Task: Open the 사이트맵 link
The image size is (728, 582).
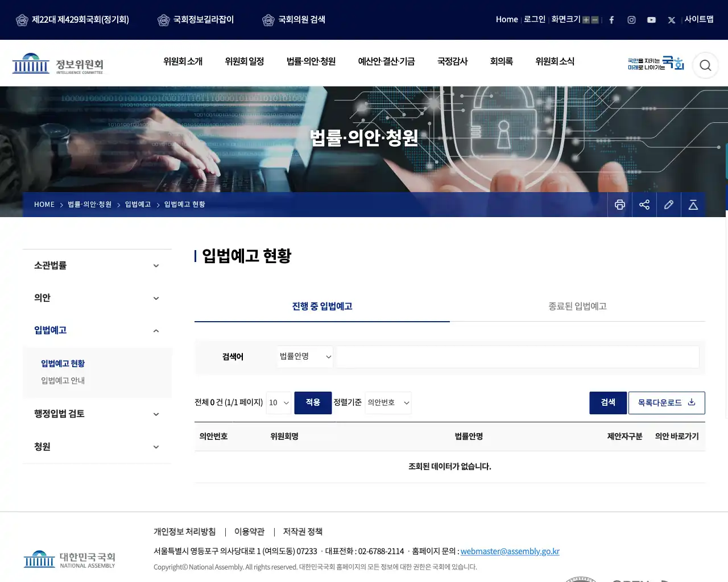Action: click(x=699, y=19)
